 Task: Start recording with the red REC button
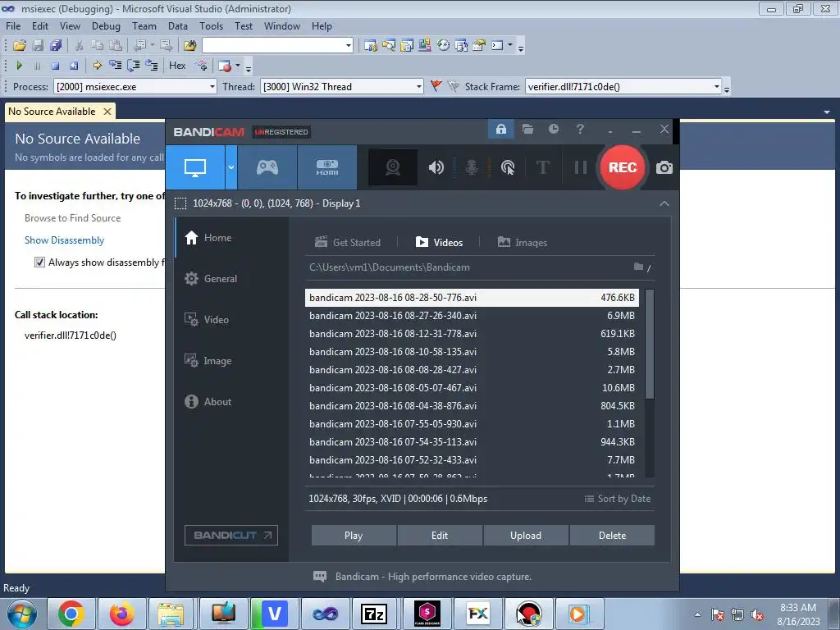pos(622,167)
